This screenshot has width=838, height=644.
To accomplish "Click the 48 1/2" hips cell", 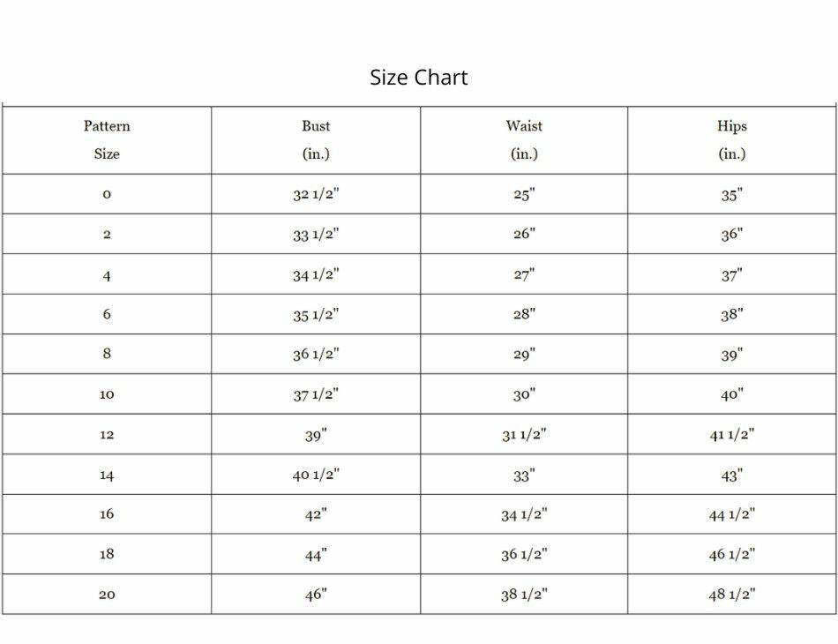I will [x=731, y=595].
